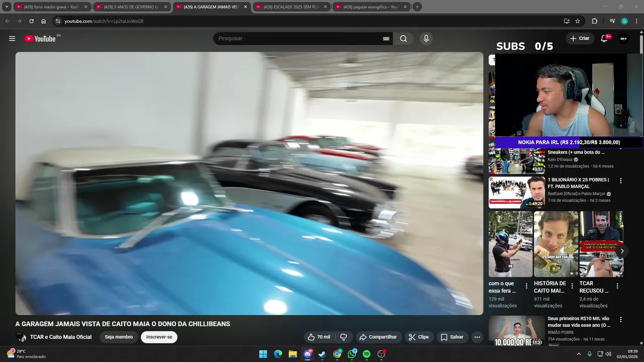Screen dimensions: 644x362
Task: Open the YouTube account avatar menu
Action: (623, 39)
